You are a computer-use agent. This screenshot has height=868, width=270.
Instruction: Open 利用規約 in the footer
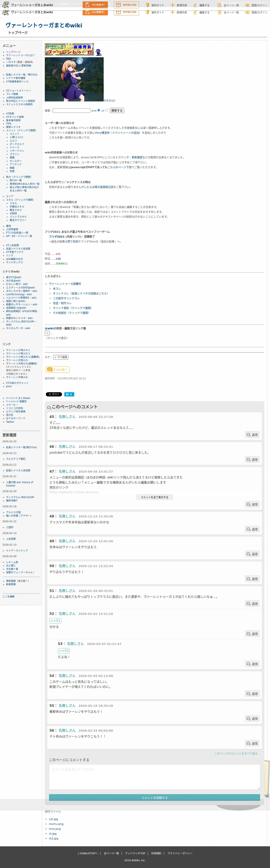[x=156, y=853]
